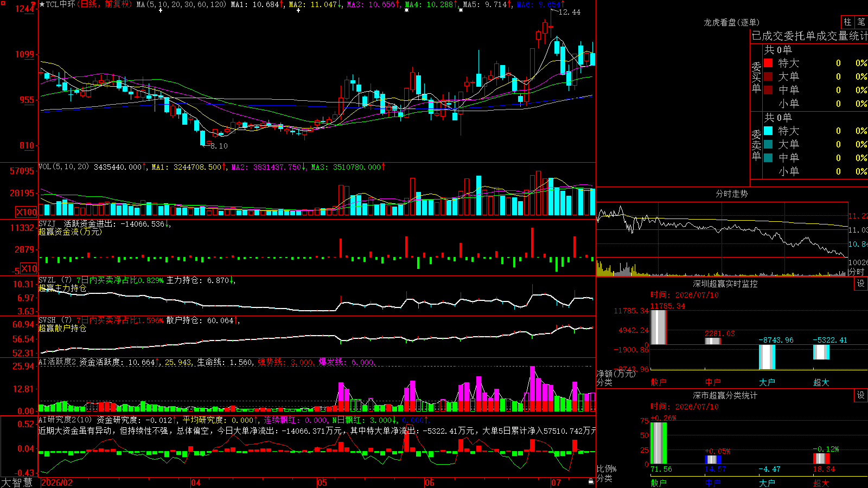Switch the order panel to 笔 view
868x488 pixels.
[x=861, y=22]
